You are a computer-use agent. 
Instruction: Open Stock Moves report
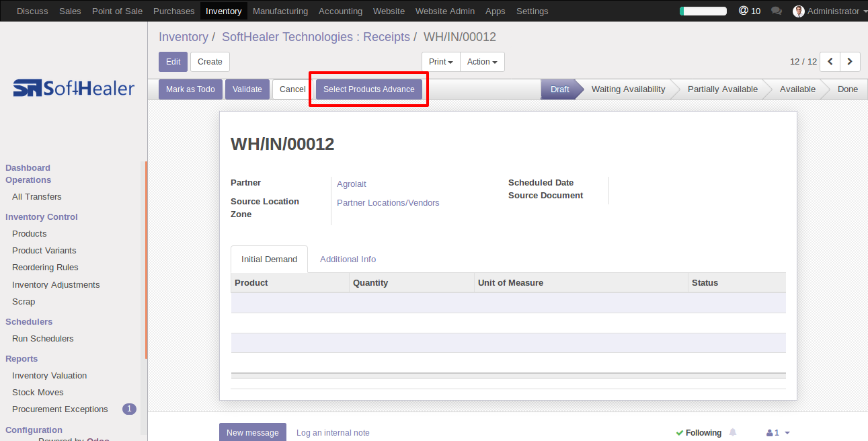(38, 393)
